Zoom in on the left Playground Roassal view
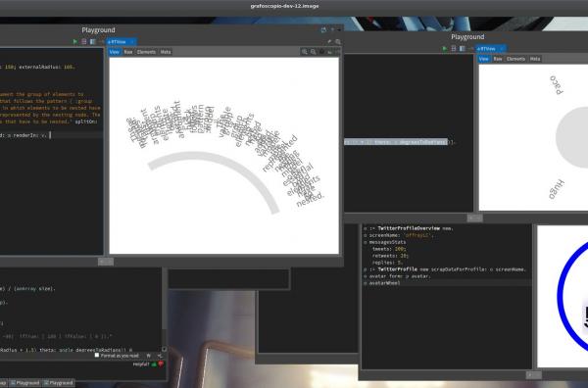The height and width of the screenshot is (388, 588). pos(305,52)
